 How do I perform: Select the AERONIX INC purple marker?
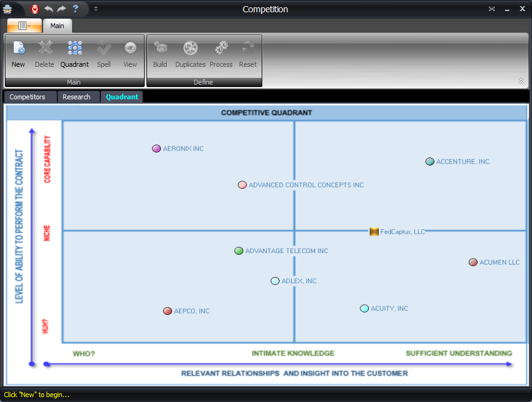click(x=156, y=148)
